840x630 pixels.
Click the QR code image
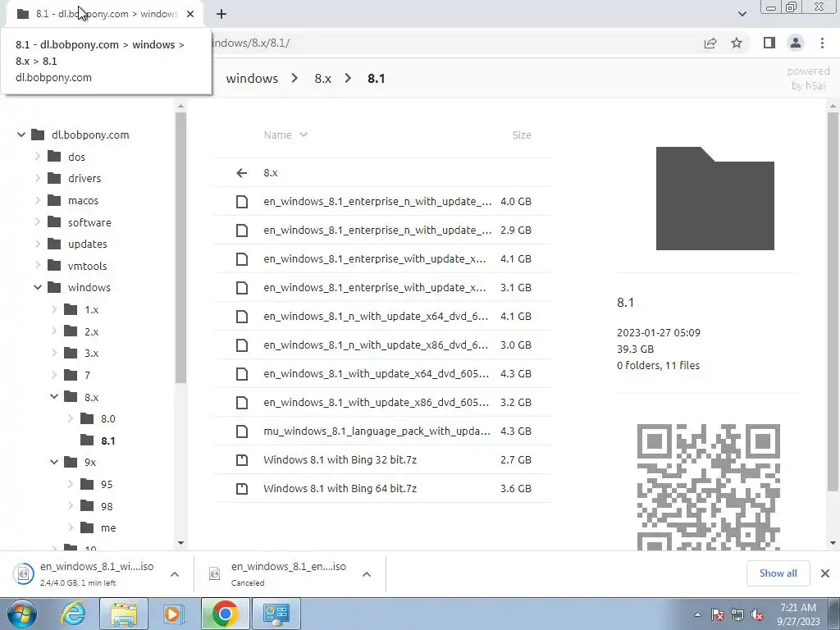pos(708,486)
